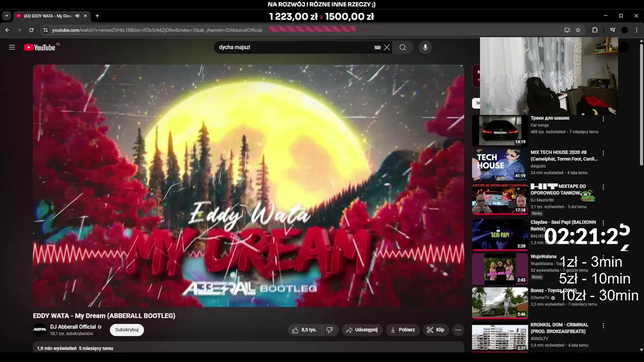Click the 1,9 mln wyświetleń description text

75,348
